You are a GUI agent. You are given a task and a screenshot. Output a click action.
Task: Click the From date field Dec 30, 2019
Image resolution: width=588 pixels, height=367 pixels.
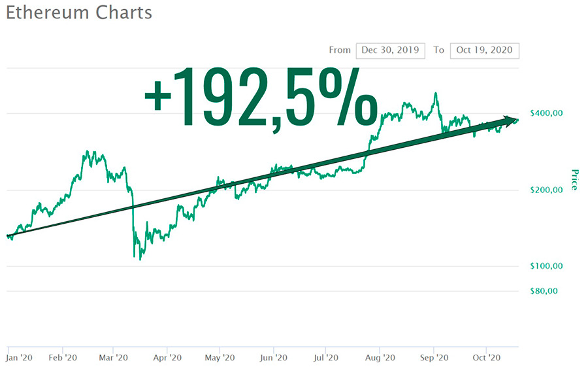coord(390,50)
